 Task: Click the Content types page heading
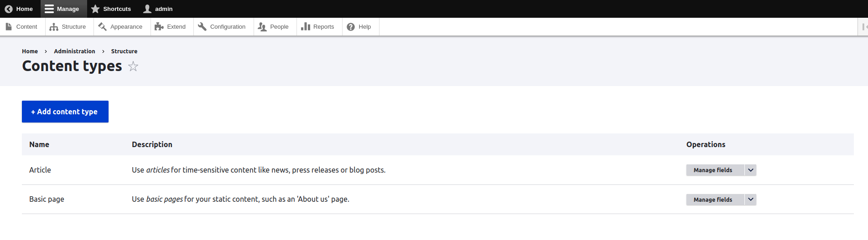click(x=72, y=66)
